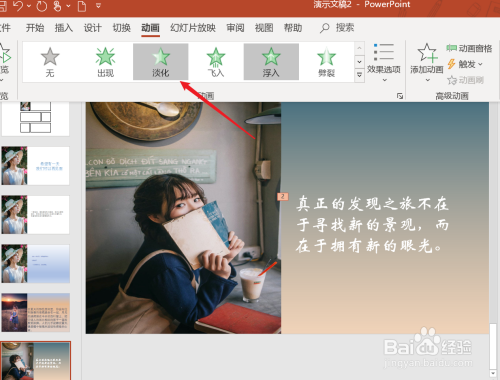This screenshot has width=500, height=380.
Task: Select layout thumbnail with empty boxes
Action: 36,118
